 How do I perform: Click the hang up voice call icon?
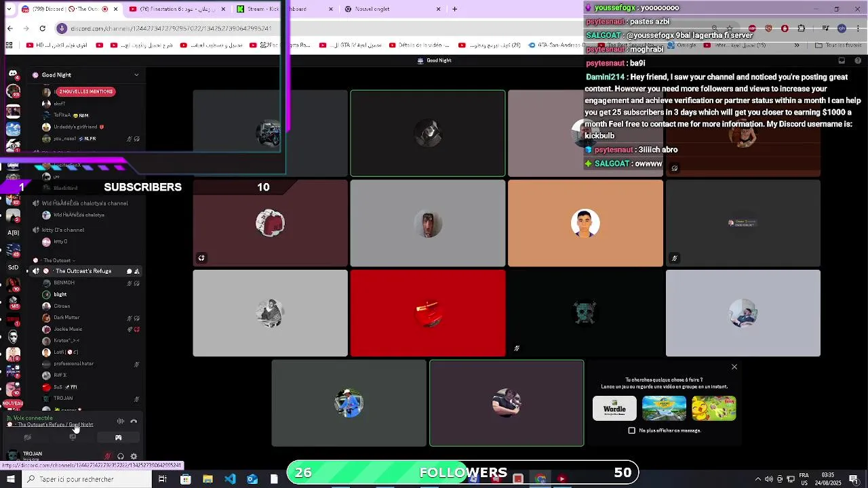(134, 422)
